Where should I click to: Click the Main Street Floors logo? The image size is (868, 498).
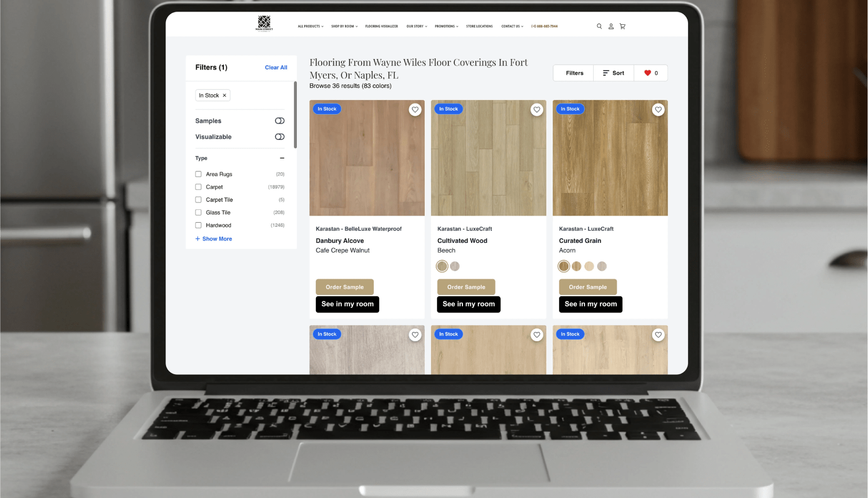point(264,23)
